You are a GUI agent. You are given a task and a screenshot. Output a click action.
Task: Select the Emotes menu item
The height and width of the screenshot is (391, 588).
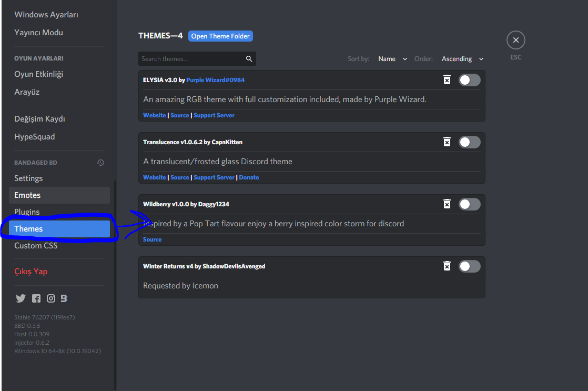[59, 195]
